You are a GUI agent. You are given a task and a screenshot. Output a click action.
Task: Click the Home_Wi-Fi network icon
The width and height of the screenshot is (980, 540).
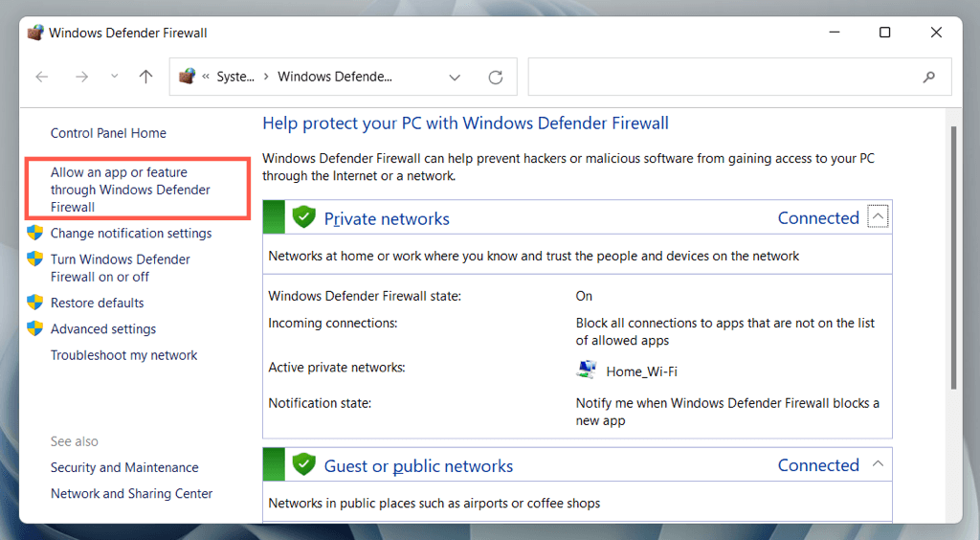tap(587, 371)
